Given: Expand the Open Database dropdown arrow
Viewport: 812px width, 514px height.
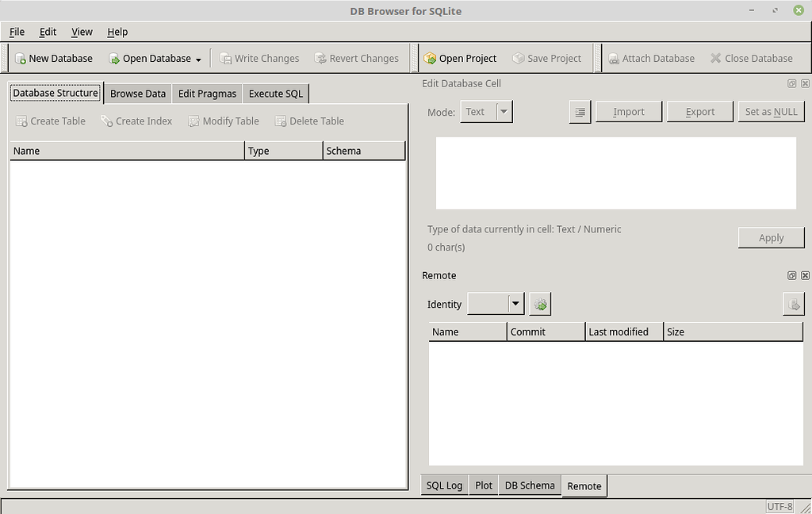Looking at the screenshot, I should point(199,58).
